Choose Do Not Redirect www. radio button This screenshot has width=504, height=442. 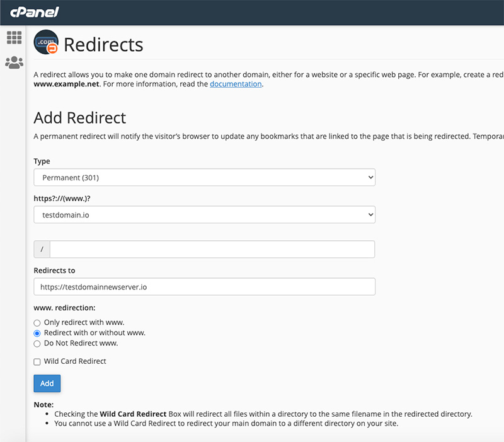pyautogui.click(x=37, y=344)
